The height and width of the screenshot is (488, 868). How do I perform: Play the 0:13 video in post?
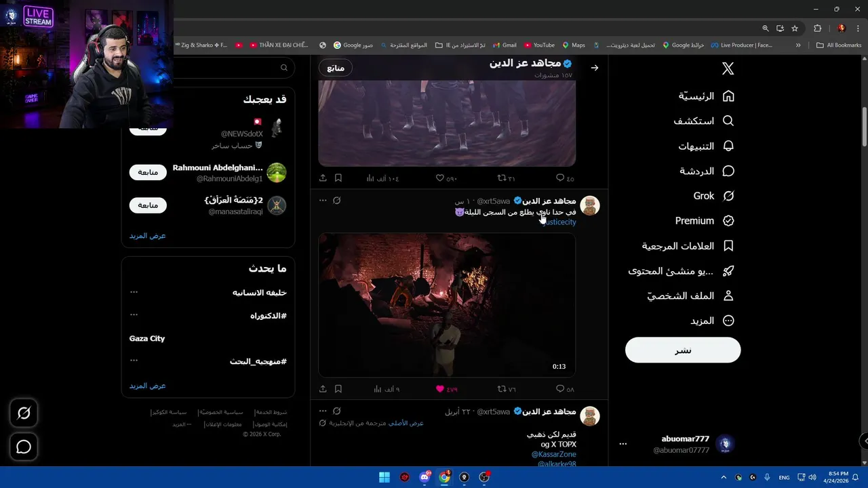447,305
